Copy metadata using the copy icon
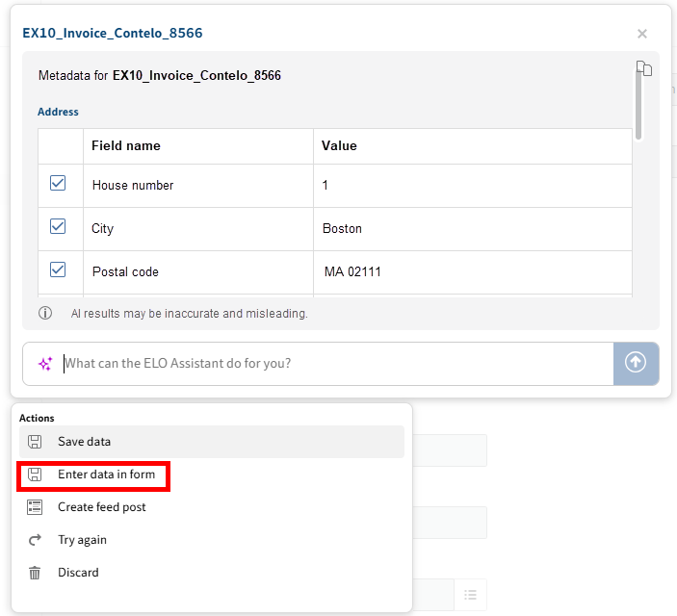The height and width of the screenshot is (616, 677). [x=644, y=68]
